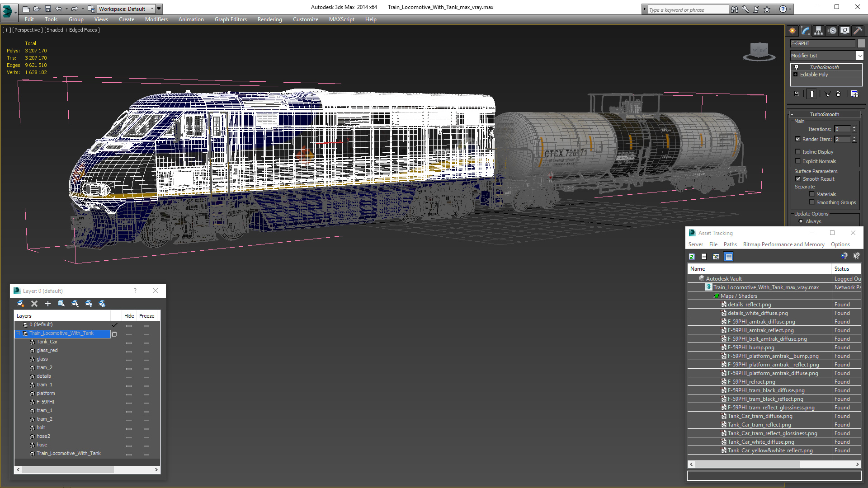
Task: Open the Display command panel tab
Action: 845,31
